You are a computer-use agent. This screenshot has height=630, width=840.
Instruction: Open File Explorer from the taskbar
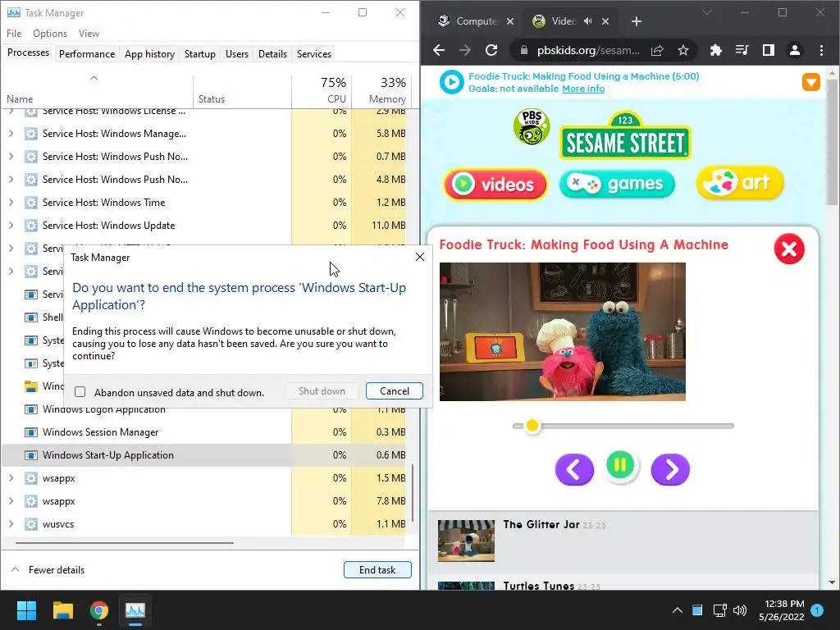[62, 610]
